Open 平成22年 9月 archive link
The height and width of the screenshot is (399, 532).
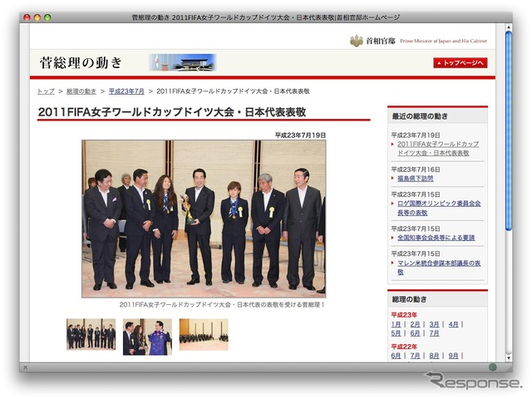pos(453,356)
